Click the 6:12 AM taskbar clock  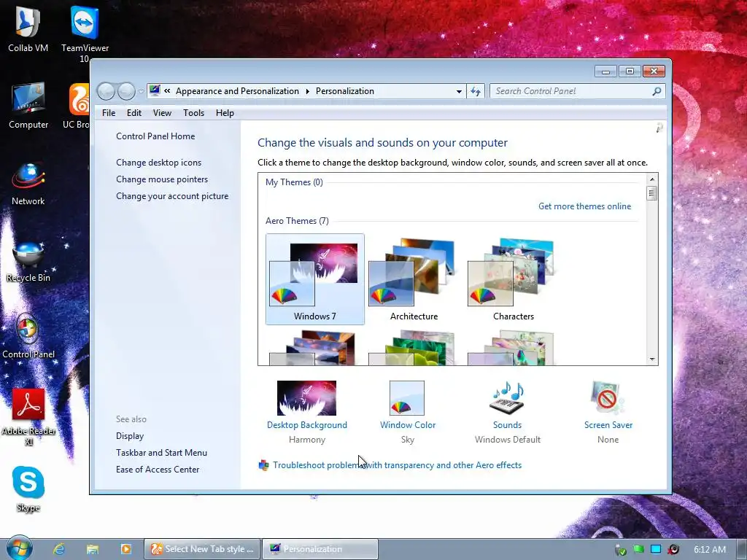710,549
